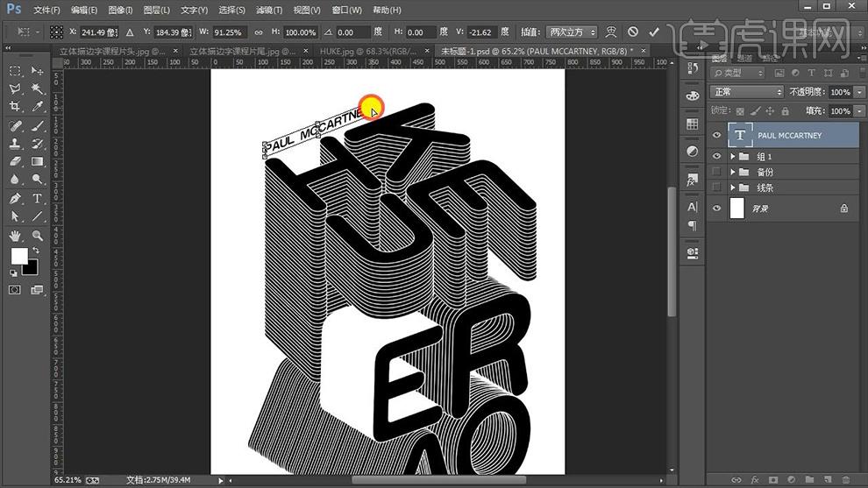Open the fill 填充 dropdown arrow
The image size is (868, 488).
tap(859, 111)
